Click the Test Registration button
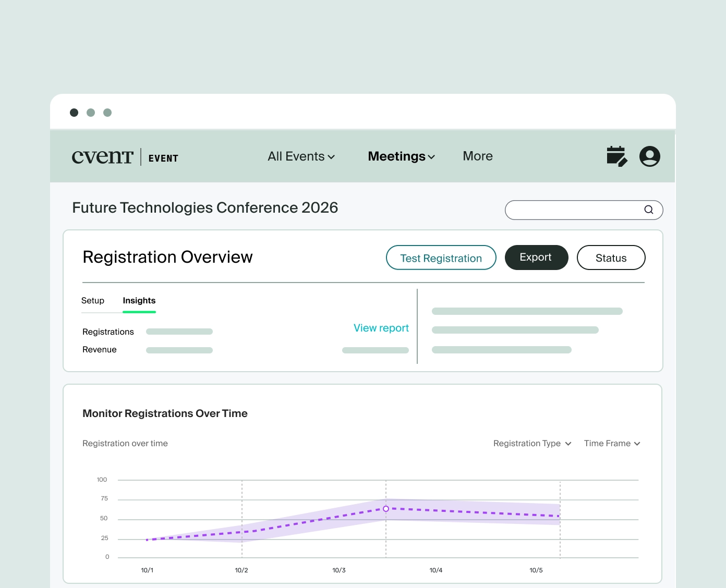726x588 pixels. 441,258
